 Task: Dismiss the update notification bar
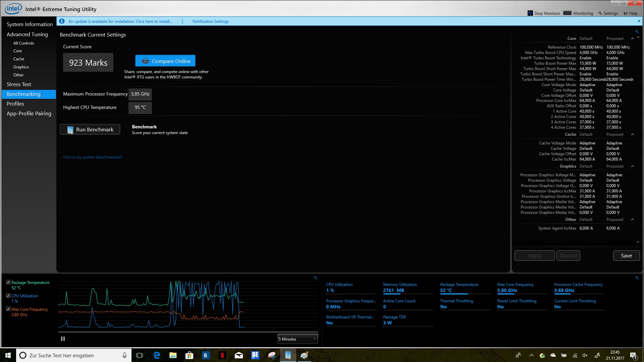pos(639,21)
